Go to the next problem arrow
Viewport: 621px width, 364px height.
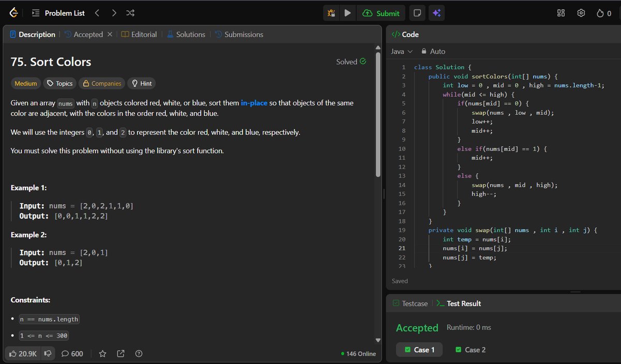pos(114,13)
